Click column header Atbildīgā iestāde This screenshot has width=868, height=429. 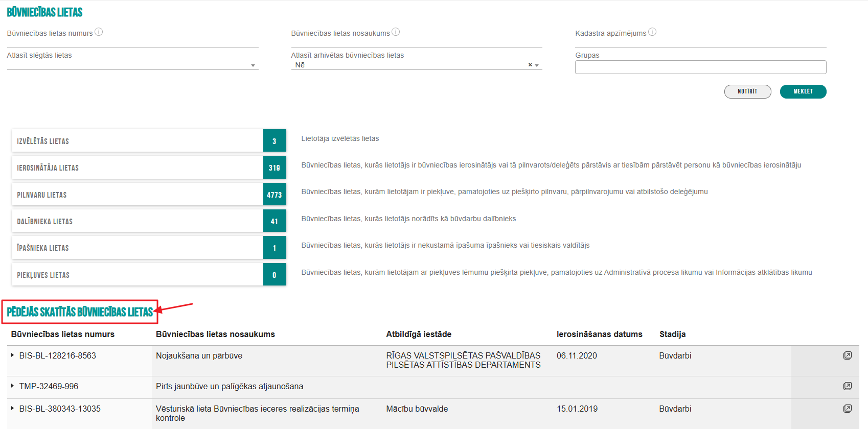[x=419, y=334]
